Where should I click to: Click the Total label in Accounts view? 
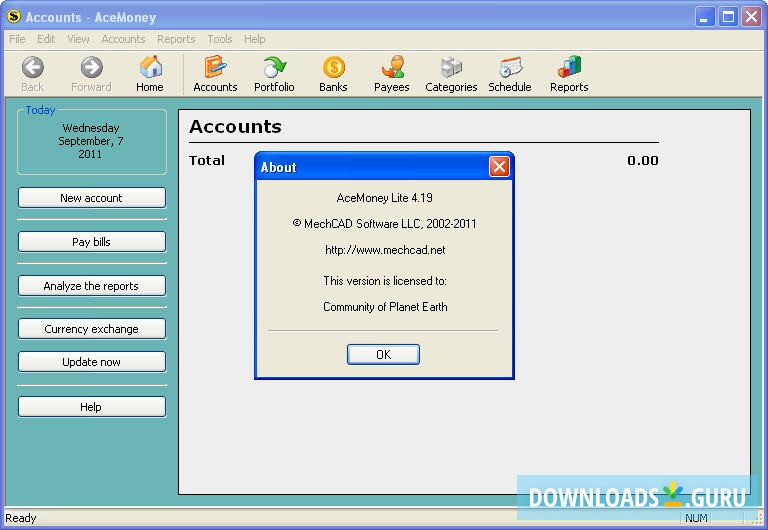click(x=207, y=161)
